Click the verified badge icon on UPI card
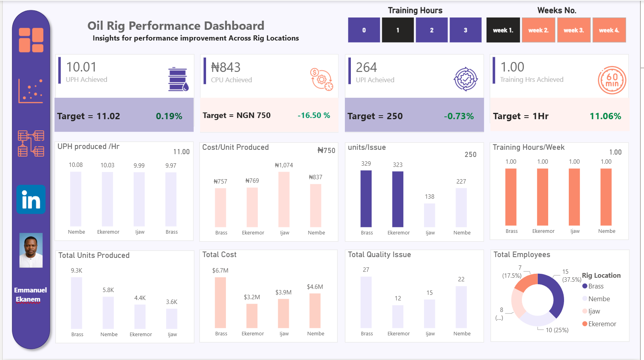 point(465,78)
